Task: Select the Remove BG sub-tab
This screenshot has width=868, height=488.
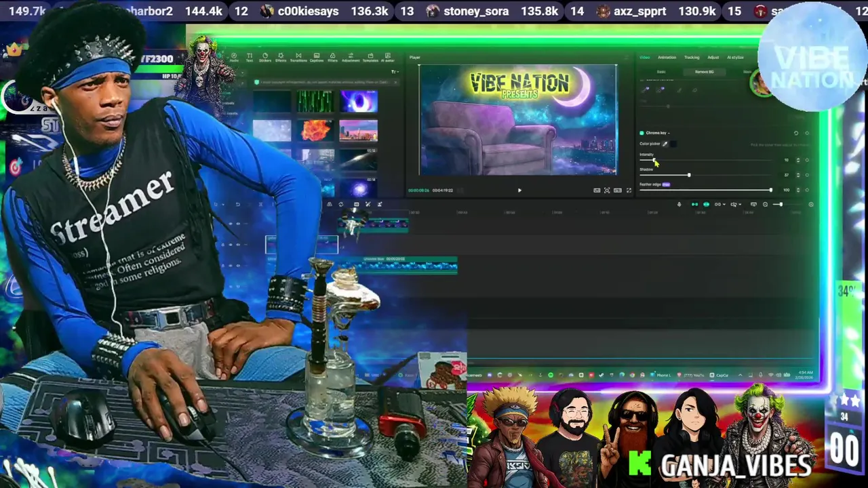Action: [x=705, y=72]
